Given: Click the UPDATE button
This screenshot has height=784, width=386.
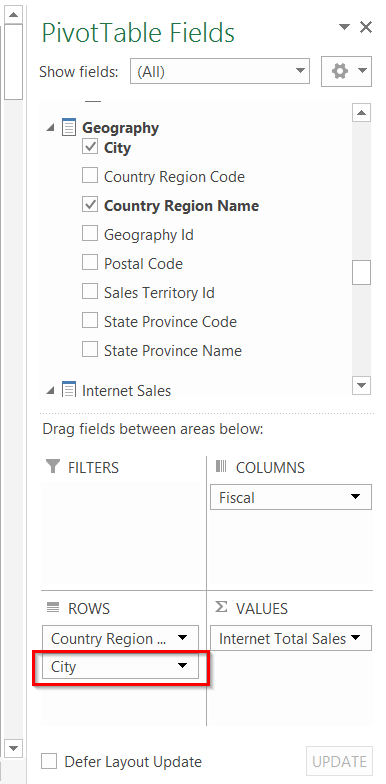Looking at the screenshot, I should [x=339, y=762].
